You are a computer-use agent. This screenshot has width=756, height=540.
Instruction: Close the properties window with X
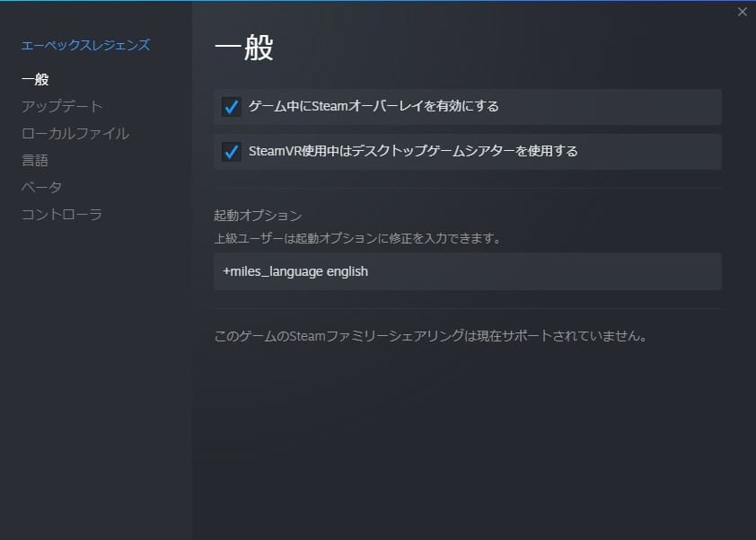click(742, 12)
